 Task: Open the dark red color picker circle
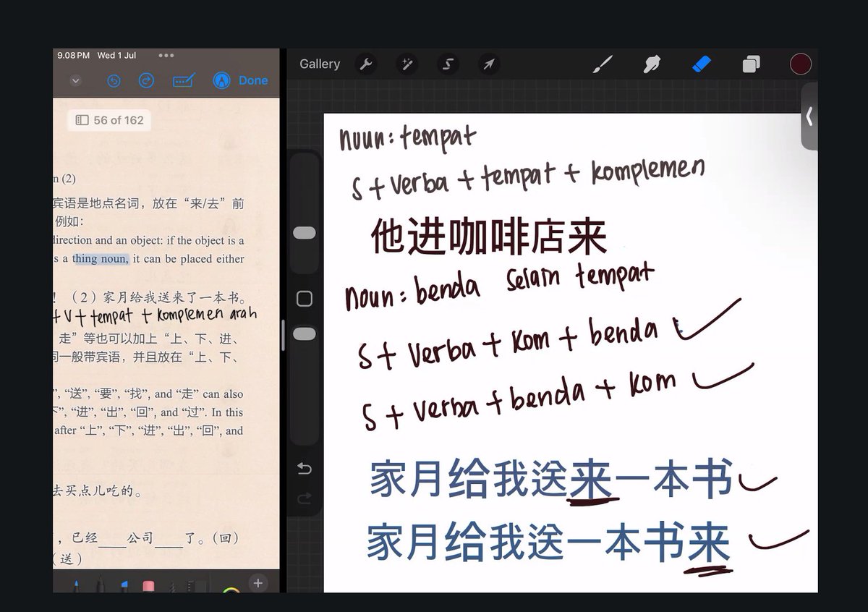coord(801,64)
